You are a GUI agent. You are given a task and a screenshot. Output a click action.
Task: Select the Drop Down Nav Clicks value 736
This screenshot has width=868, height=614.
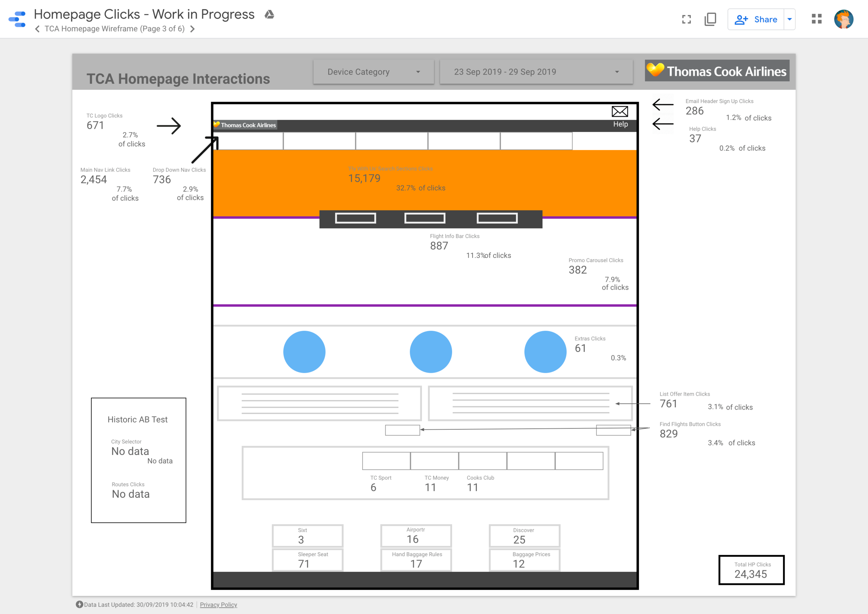click(x=162, y=179)
